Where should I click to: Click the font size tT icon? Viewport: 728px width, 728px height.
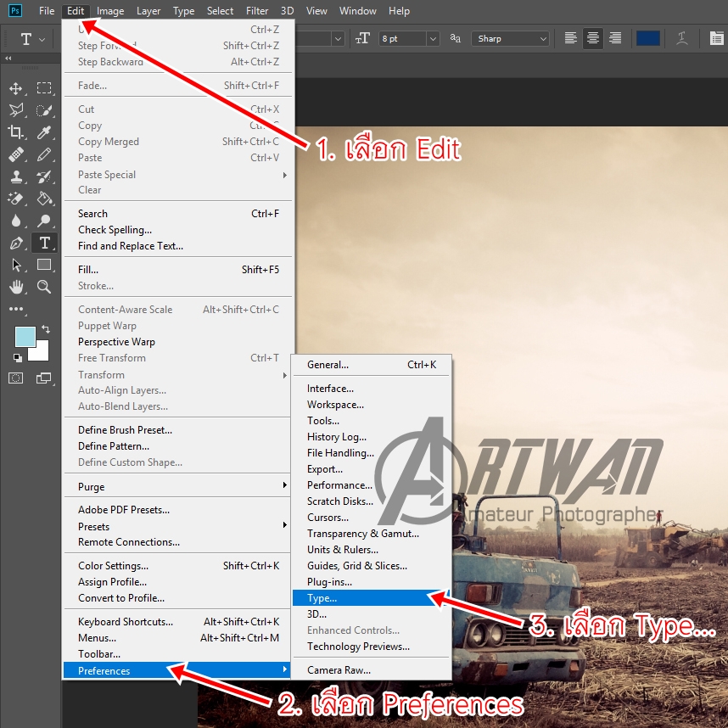pos(362,38)
